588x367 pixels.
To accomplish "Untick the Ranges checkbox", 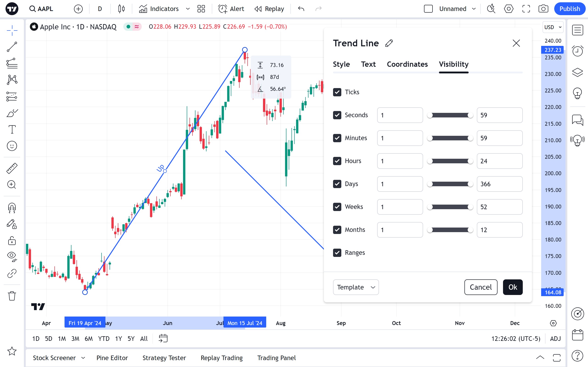I will [337, 253].
